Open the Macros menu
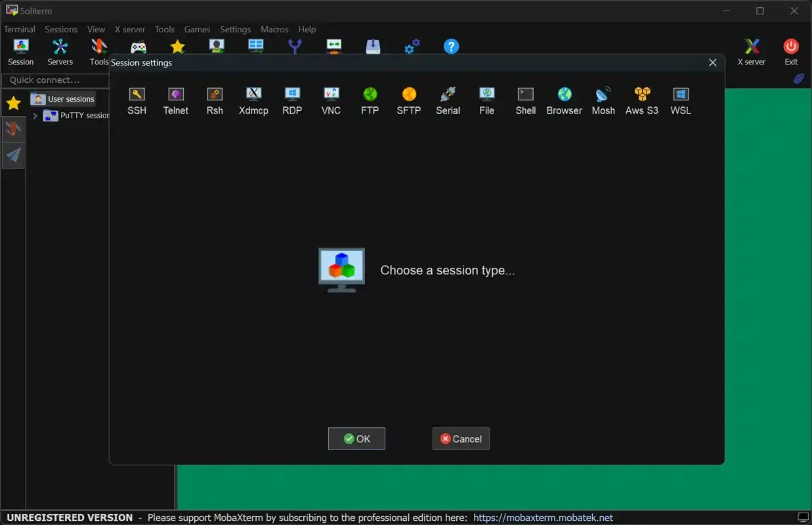 tap(274, 29)
